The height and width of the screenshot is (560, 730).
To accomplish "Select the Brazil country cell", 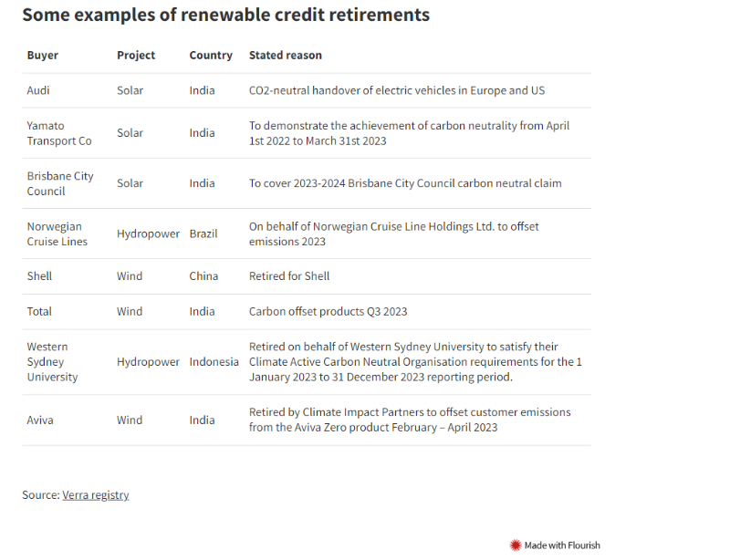I will [x=203, y=233].
